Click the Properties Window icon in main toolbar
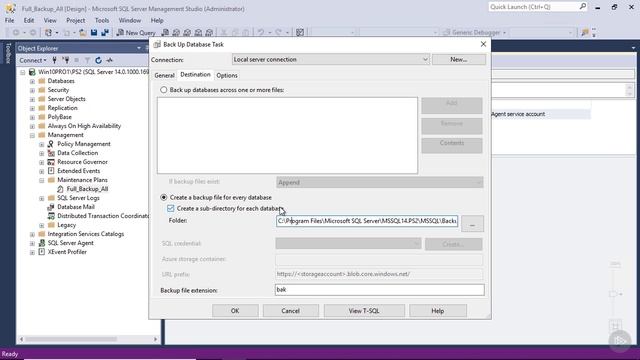This screenshot has width=640, height=360. point(300,33)
